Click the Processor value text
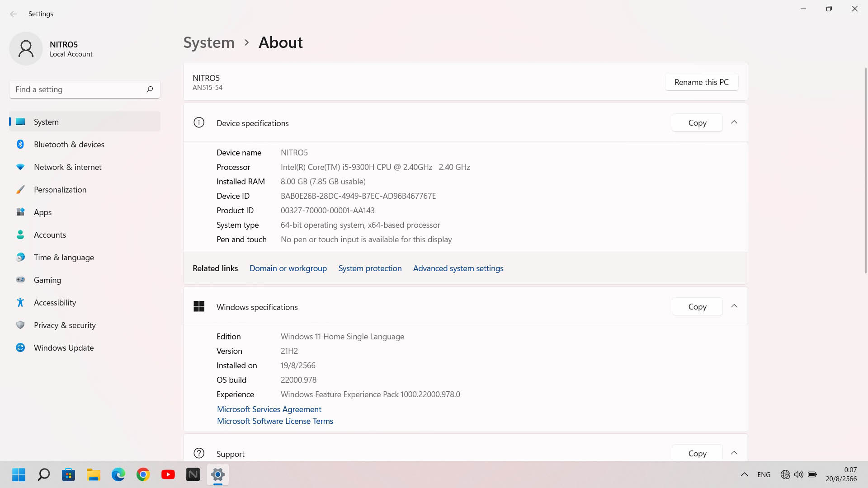This screenshot has width=868, height=488. [x=375, y=167]
